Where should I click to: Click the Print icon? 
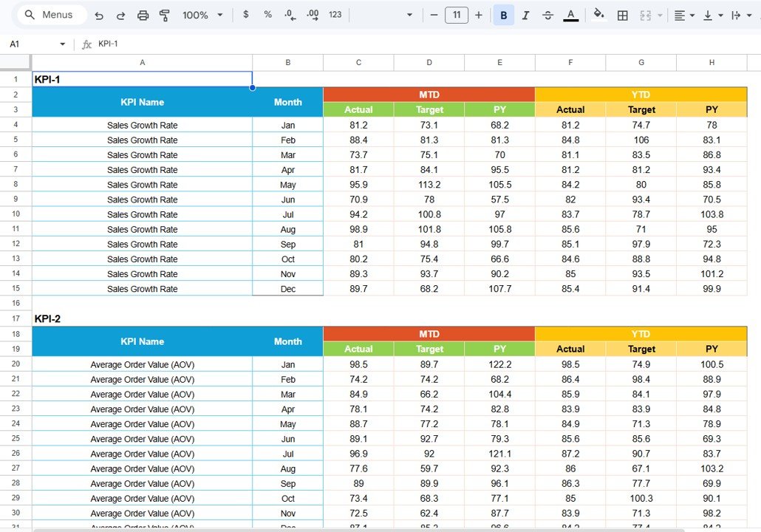tap(143, 15)
